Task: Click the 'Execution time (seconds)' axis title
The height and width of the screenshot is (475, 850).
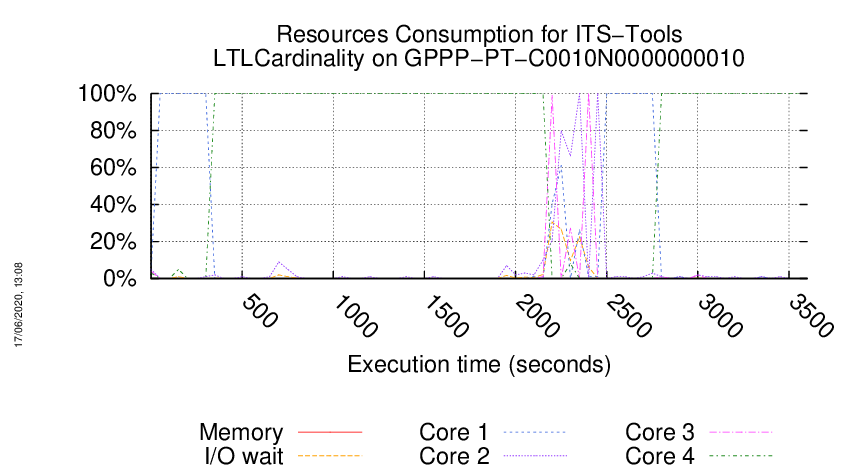Action: [479, 364]
